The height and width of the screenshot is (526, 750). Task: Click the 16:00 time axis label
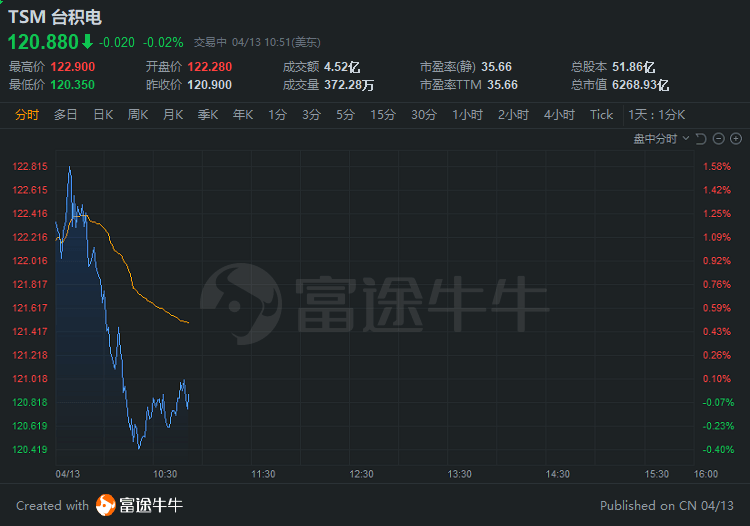[x=706, y=474]
